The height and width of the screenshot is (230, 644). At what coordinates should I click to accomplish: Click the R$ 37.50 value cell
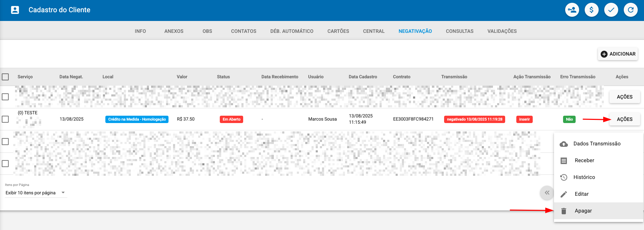[186, 119]
